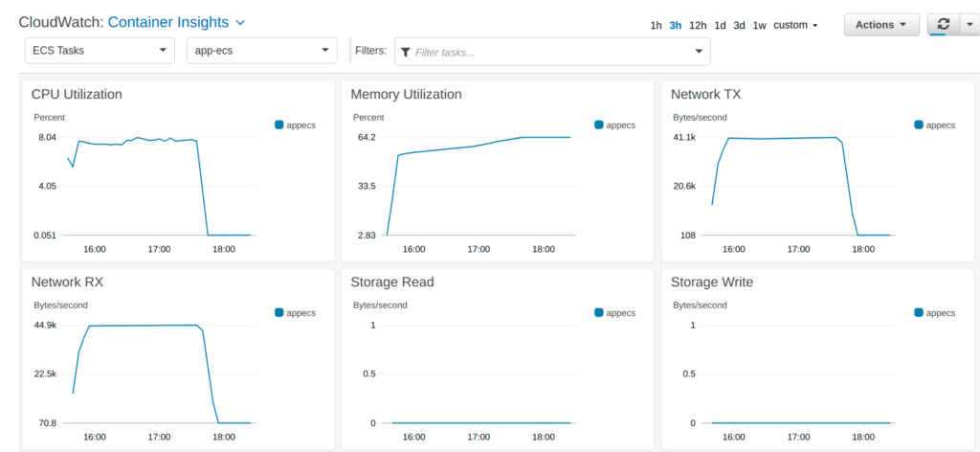Click the refresh dashboard icon

945,25
